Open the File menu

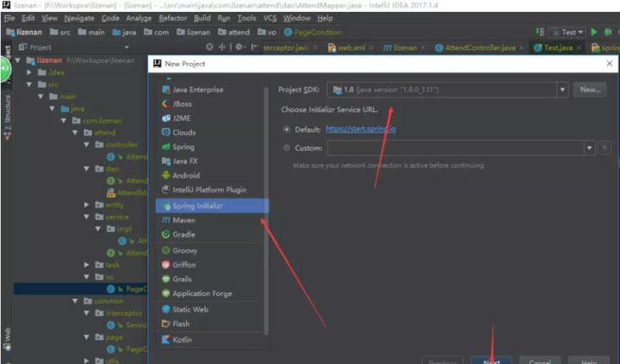[9, 18]
